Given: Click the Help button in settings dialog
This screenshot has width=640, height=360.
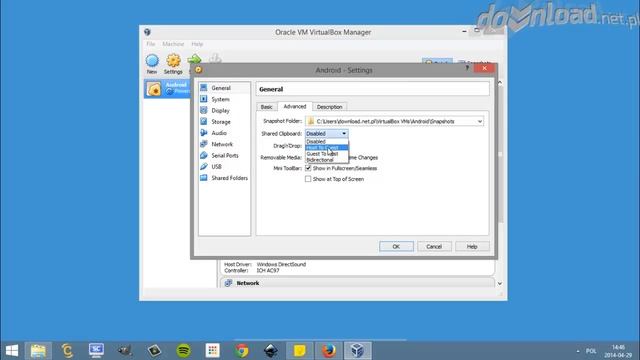Looking at the screenshot, I should coord(472,247).
